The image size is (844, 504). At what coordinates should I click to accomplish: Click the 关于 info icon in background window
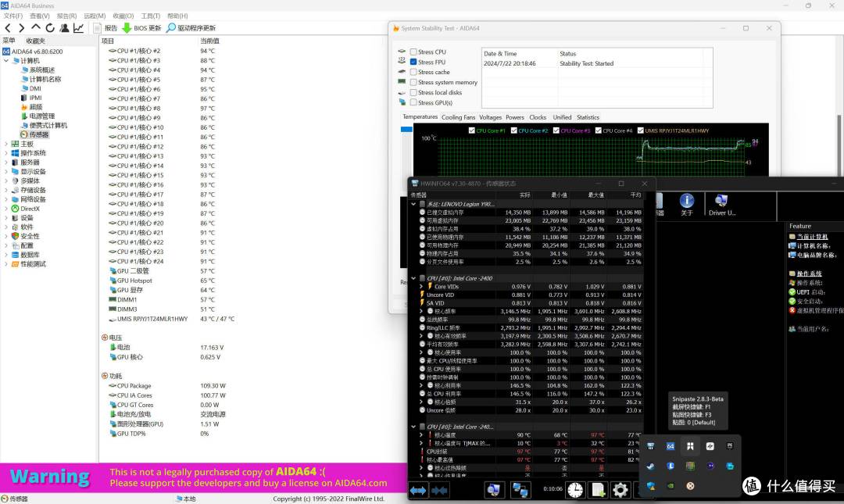(x=687, y=205)
